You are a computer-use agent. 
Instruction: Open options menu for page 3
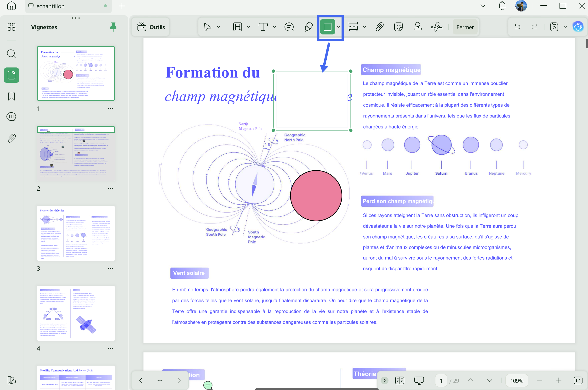pos(110,268)
